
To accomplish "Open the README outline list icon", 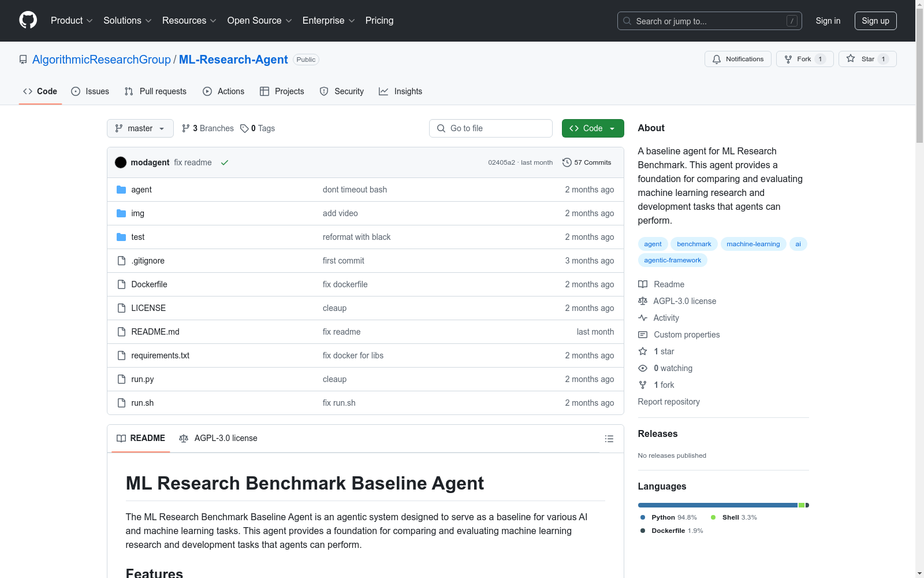I will [609, 439].
